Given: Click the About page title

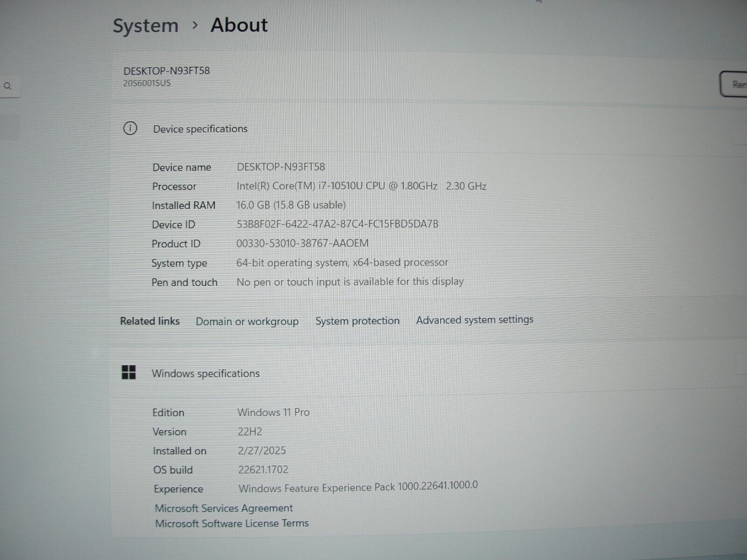Looking at the screenshot, I should pyautogui.click(x=239, y=25).
